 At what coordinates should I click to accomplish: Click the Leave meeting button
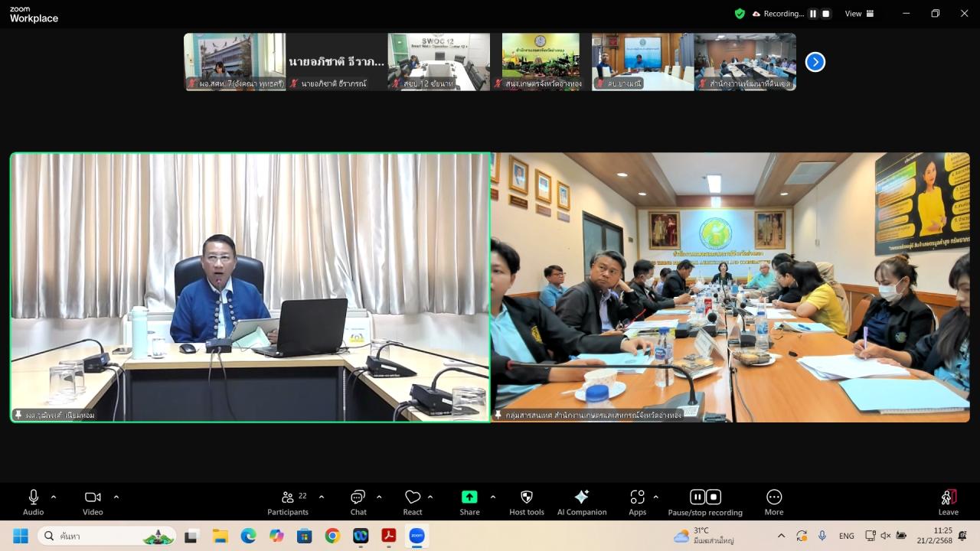pyautogui.click(x=948, y=502)
